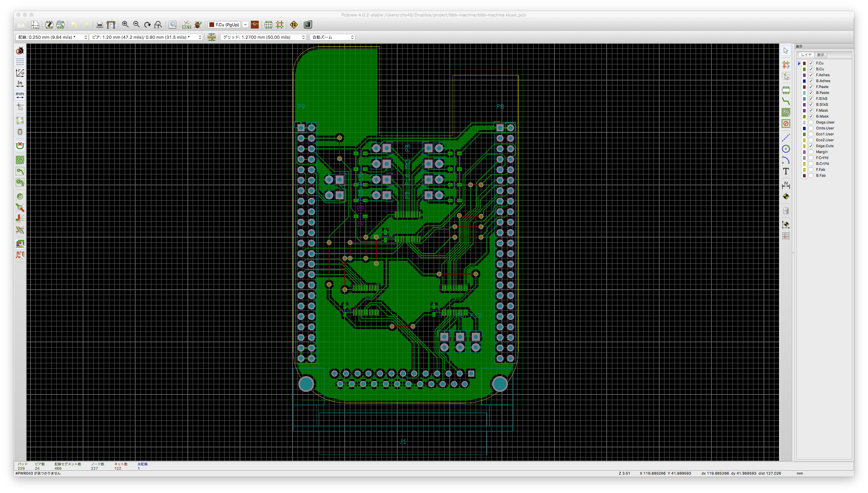Run design rules check ladybug icon
Screen dimensions: 868x493
[x=198, y=24]
